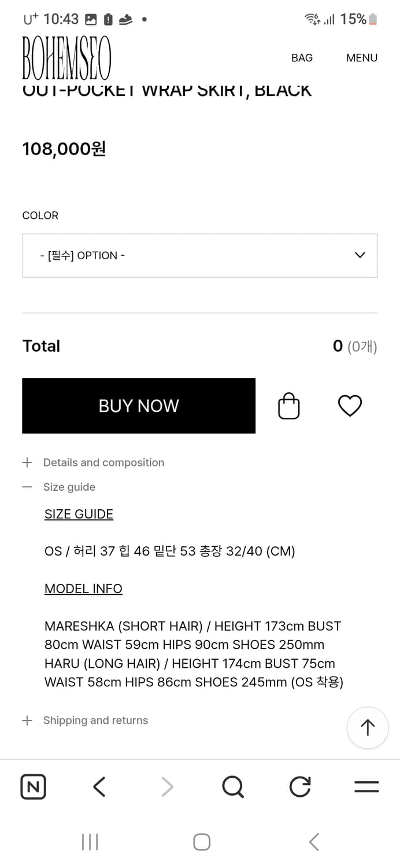Tap the BOHEMSEO logo to go home
Image resolution: width=400 pixels, height=868 pixels.
(66, 57)
